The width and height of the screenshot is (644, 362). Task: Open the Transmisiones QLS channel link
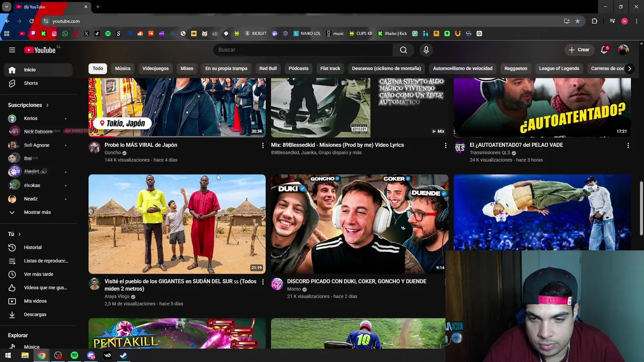[490, 153]
